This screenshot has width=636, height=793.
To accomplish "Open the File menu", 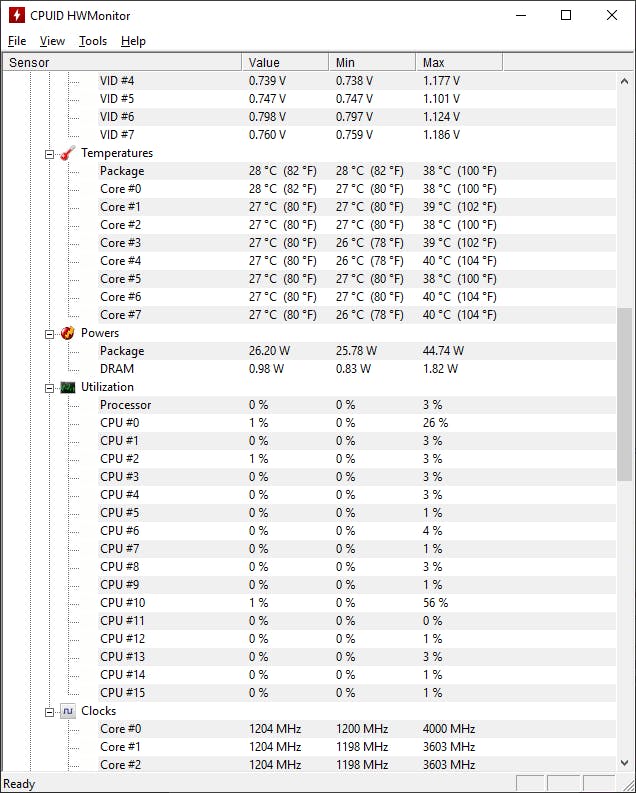I will pyautogui.click(x=17, y=41).
